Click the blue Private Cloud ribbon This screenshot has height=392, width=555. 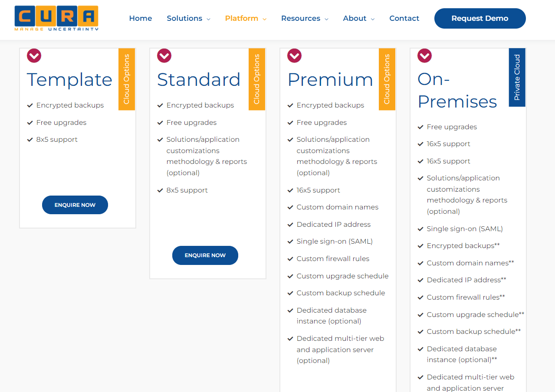pyautogui.click(x=517, y=77)
